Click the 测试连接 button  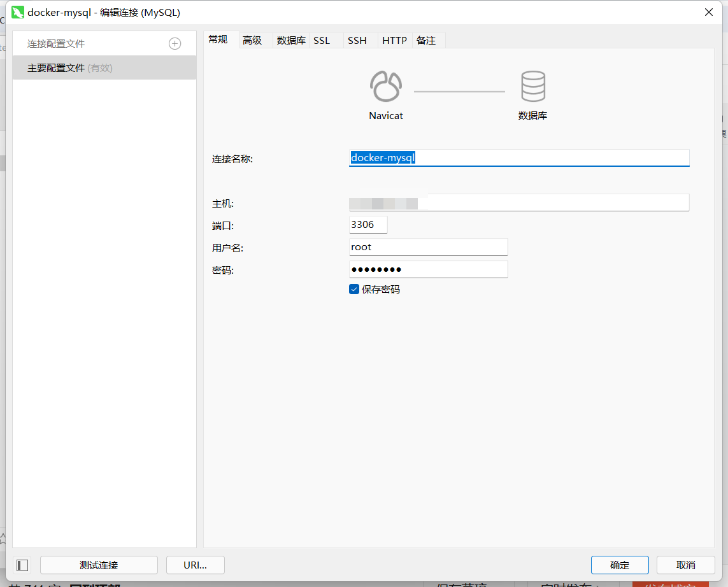[99, 565]
